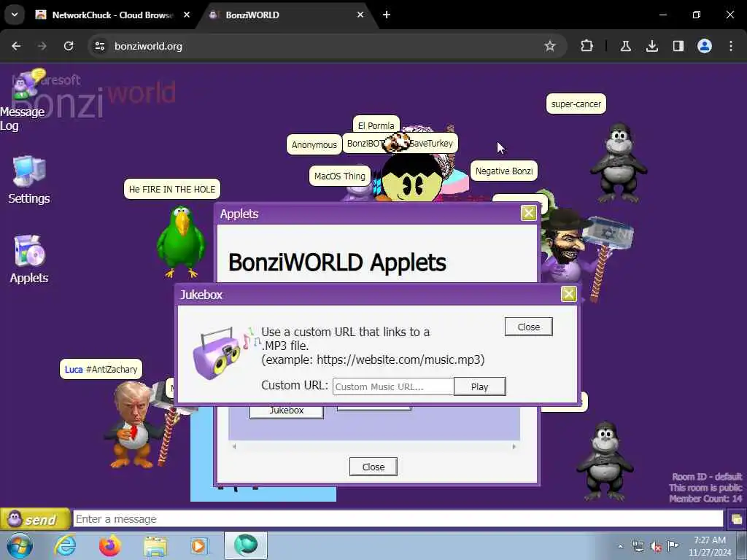Close the Jukebox window with X
747x560 pixels.
(568, 294)
